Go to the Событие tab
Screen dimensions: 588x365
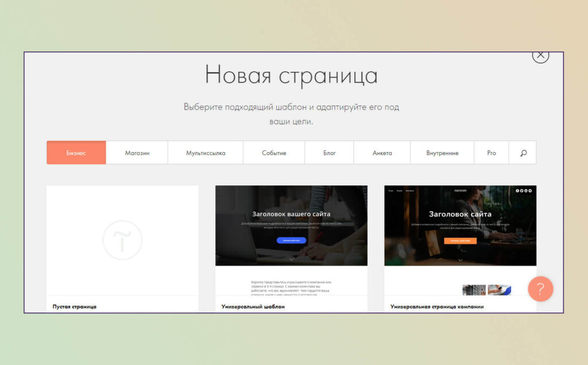(274, 153)
